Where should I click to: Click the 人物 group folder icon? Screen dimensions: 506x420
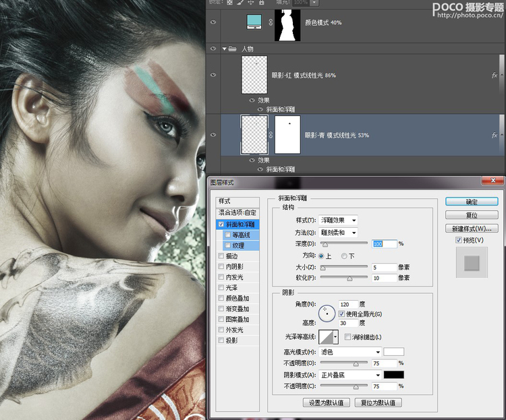(232, 49)
